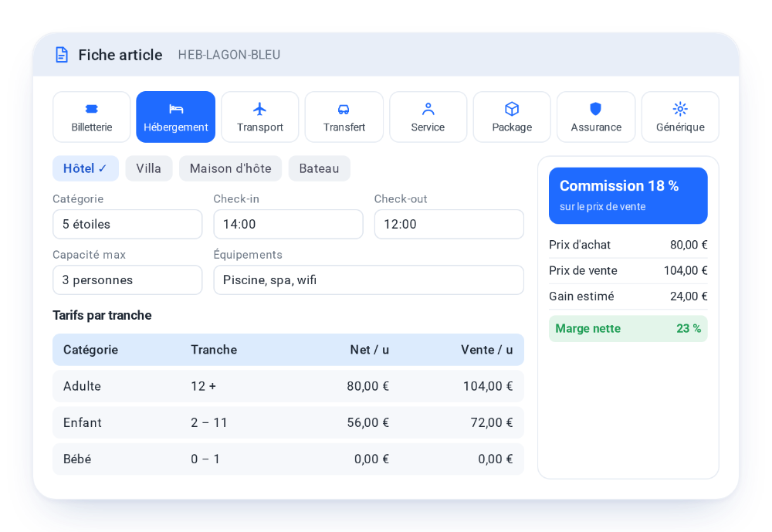The width and height of the screenshot is (772, 532).
Task: Click the Enfant sale price 72,00 €
Action: point(492,422)
